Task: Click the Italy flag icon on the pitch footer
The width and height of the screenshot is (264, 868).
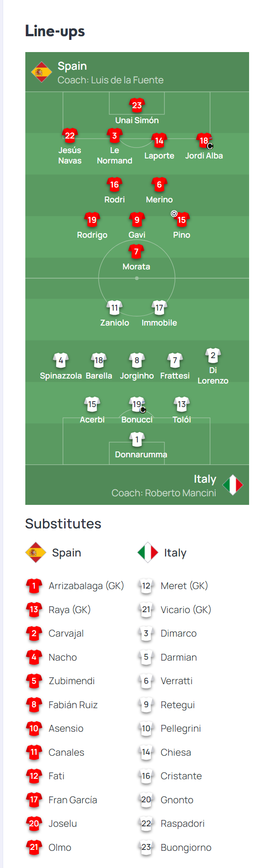Action: coord(233,485)
